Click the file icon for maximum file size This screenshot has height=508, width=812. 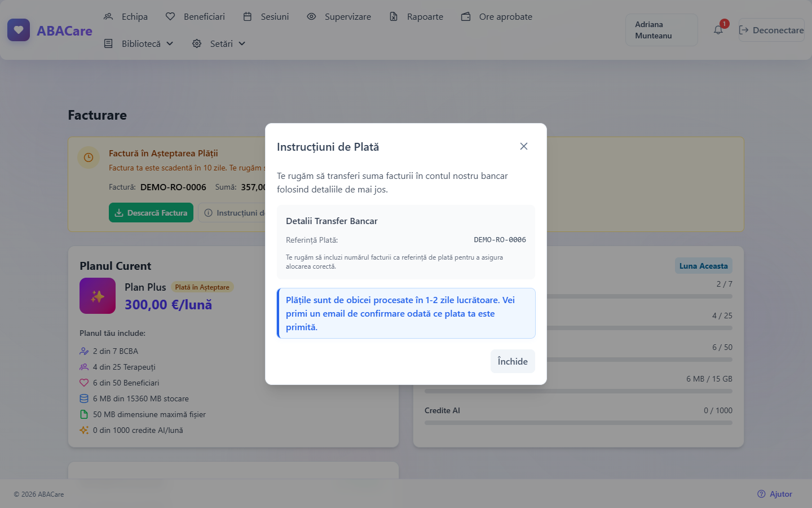(84, 414)
